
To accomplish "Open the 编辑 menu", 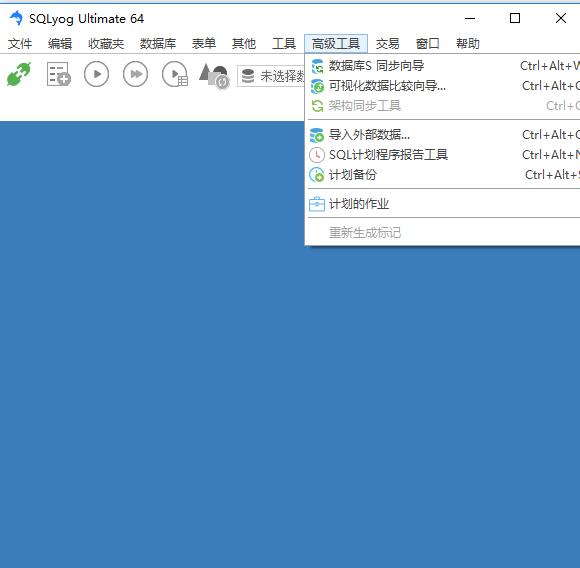I will (x=60, y=44).
